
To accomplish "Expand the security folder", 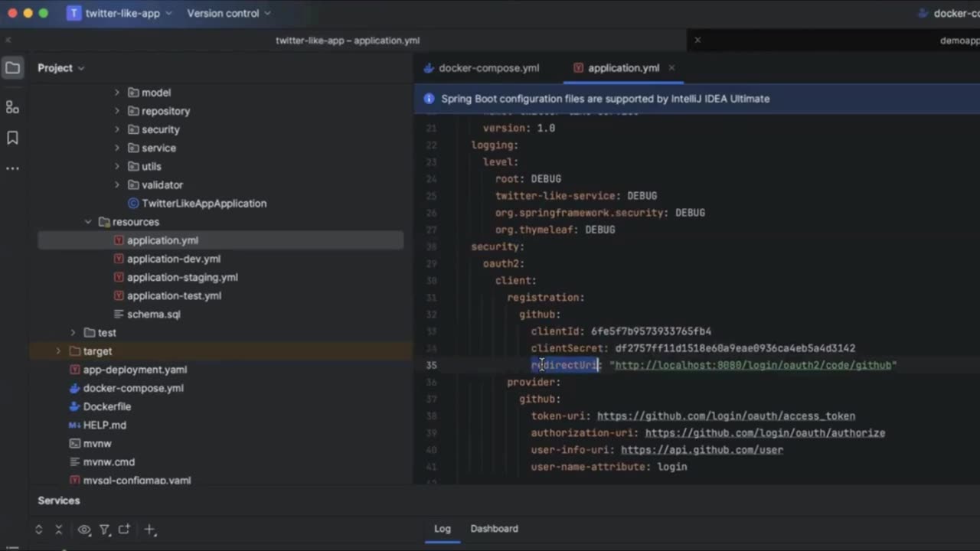I will tap(117, 129).
